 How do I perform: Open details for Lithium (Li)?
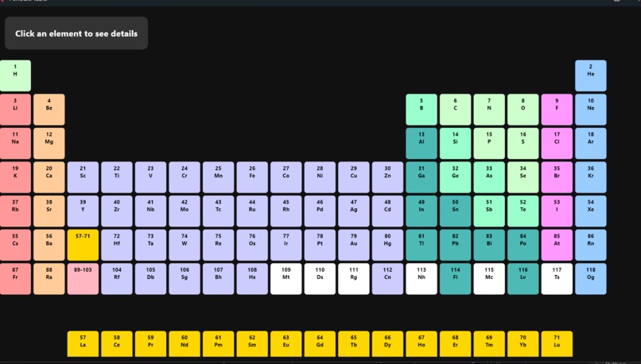tap(15, 110)
